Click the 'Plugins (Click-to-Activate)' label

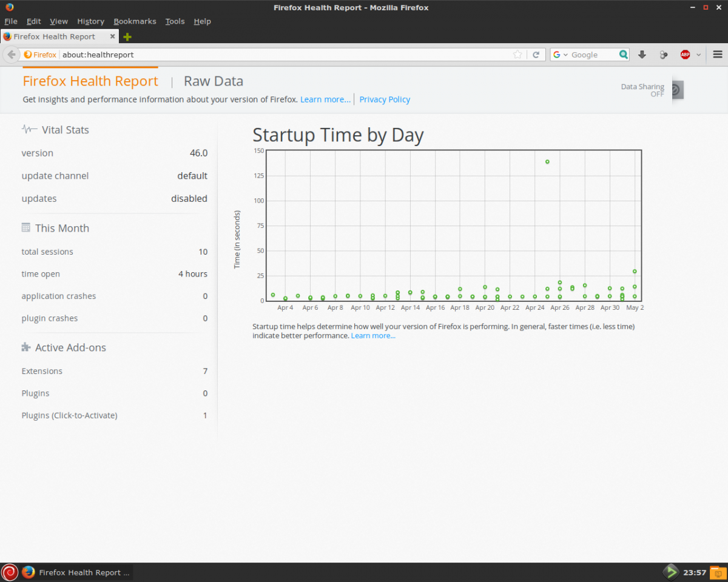click(x=69, y=415)
